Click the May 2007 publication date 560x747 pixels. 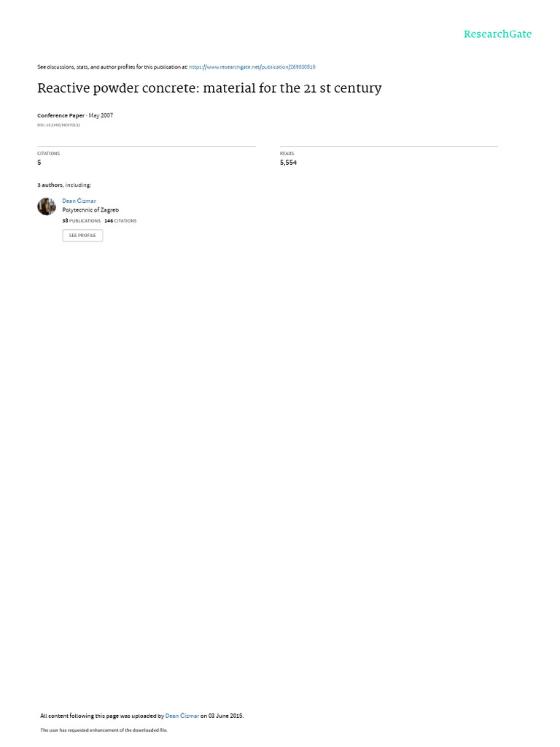(101, 116)
